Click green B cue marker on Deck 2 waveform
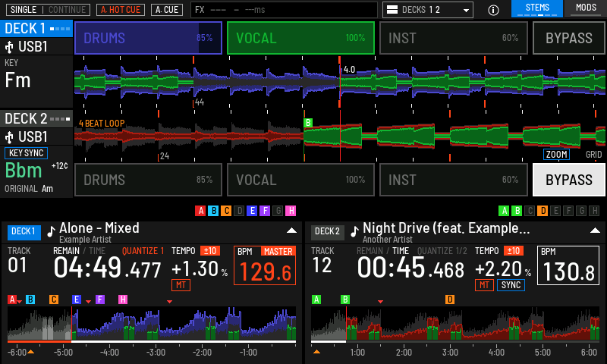 pos(308,123)
